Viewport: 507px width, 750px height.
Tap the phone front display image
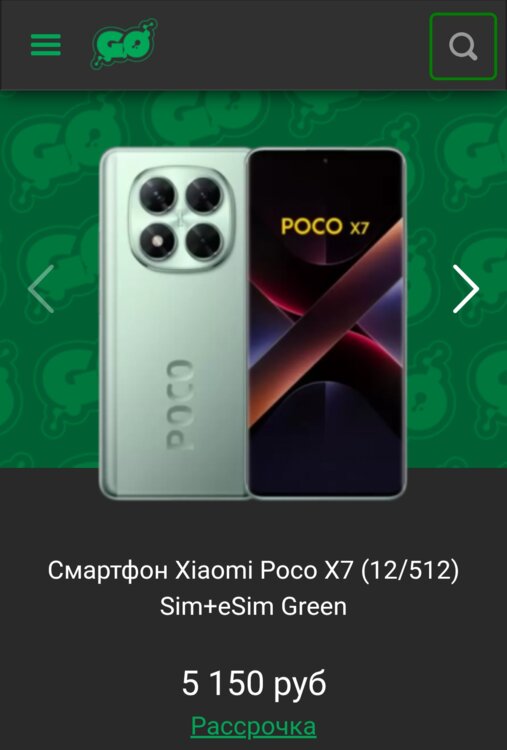point(325,323)
